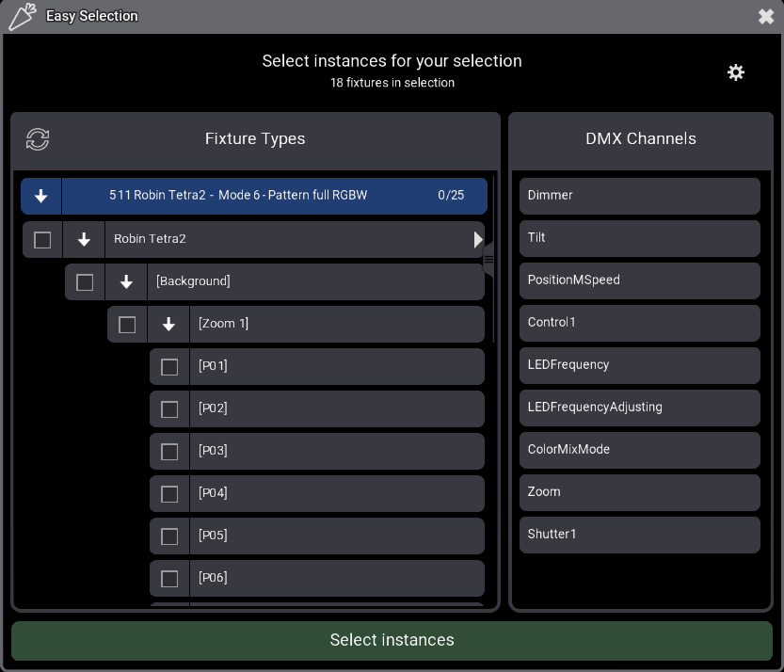Close the Easy Selection dialog

tap(765, 16)
